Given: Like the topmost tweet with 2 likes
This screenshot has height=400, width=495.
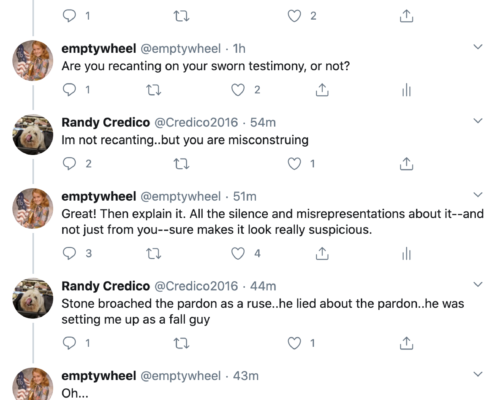Looking at the screenshot, I should (294, 16).
